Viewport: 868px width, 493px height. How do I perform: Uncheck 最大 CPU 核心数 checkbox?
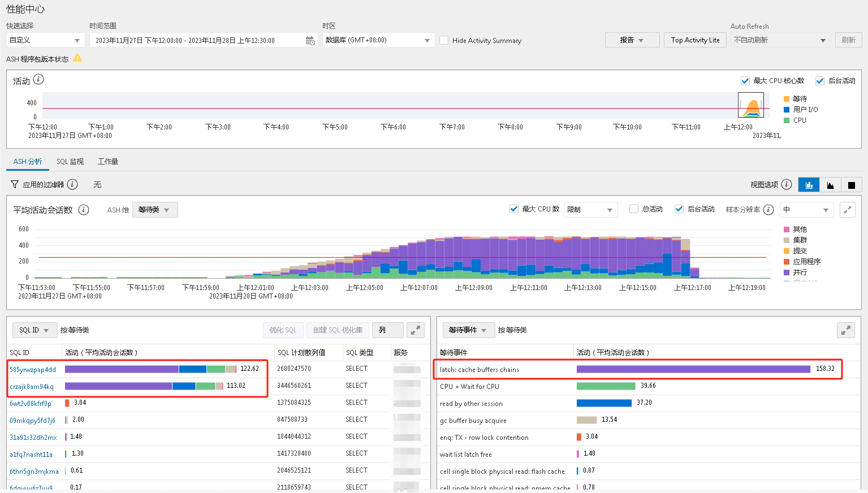click(x=745, y=81)
